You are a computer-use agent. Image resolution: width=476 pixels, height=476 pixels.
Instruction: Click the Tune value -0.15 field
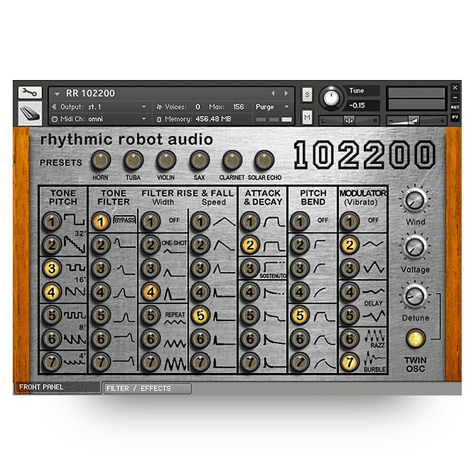(362, 105)
